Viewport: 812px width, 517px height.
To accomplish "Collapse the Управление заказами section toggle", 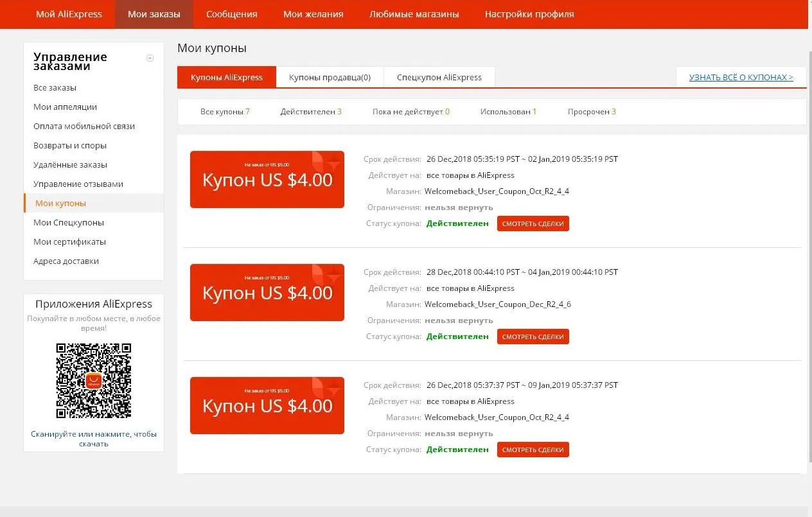I will coord(150,58).
